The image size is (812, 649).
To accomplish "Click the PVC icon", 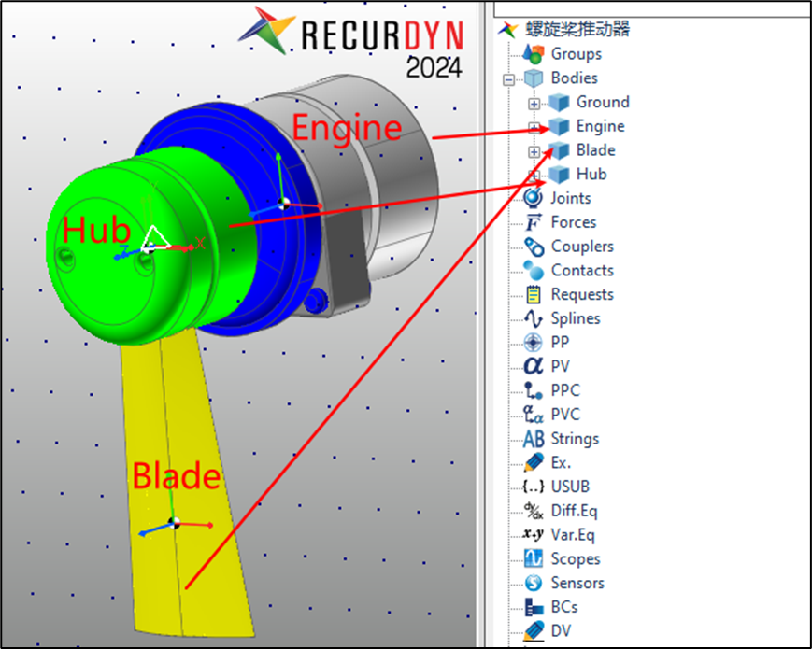I will 534,415.
